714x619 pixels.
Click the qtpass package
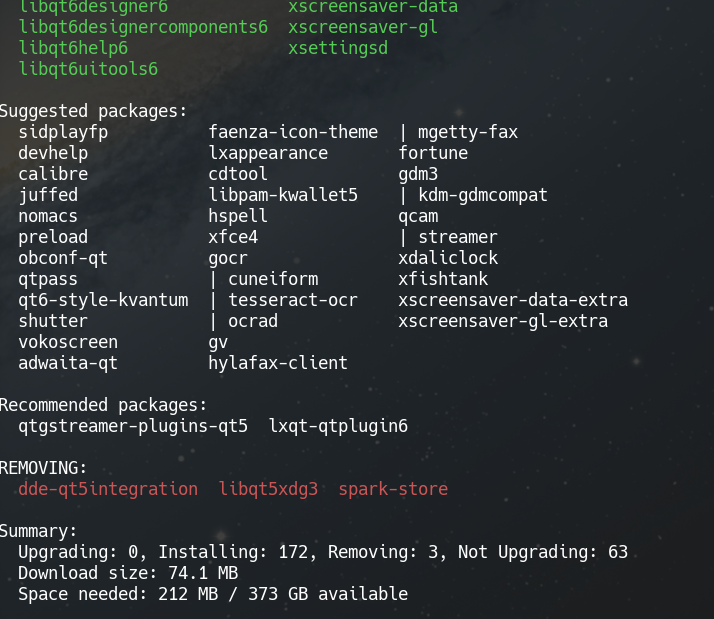tap(48, 279)
